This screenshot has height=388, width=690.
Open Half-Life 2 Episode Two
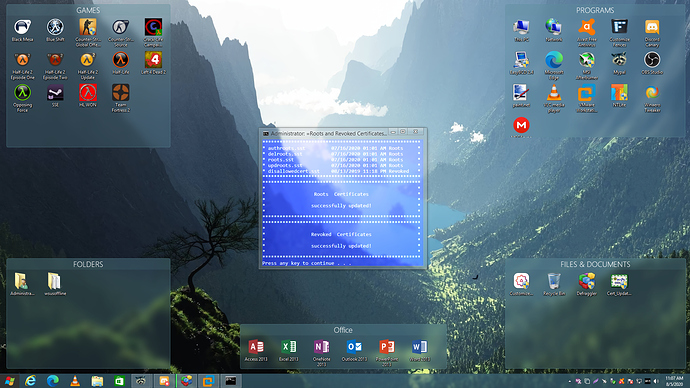tap(55, 66)
